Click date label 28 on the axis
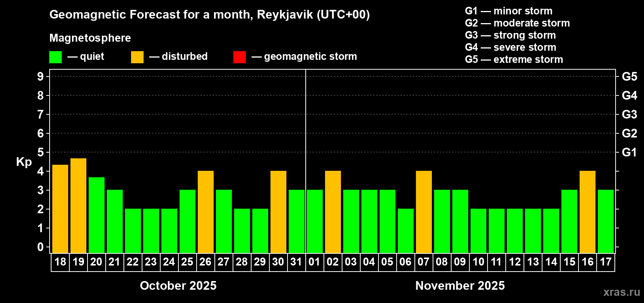Image resolution: width=644 pixels, height=303 pixels. coord(242,262)
